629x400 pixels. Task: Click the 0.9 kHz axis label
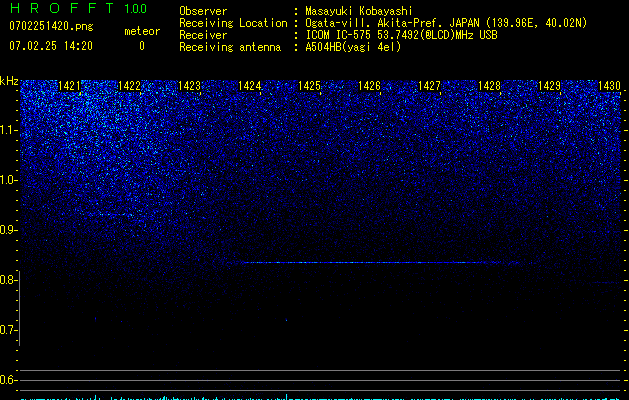(8, 230)
